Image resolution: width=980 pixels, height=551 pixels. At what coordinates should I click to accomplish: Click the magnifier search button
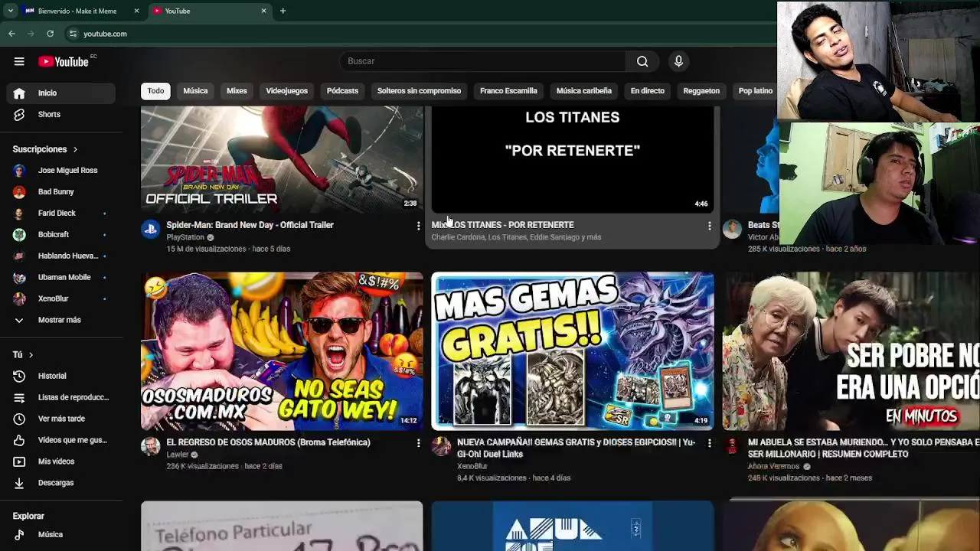pos(642,61)
